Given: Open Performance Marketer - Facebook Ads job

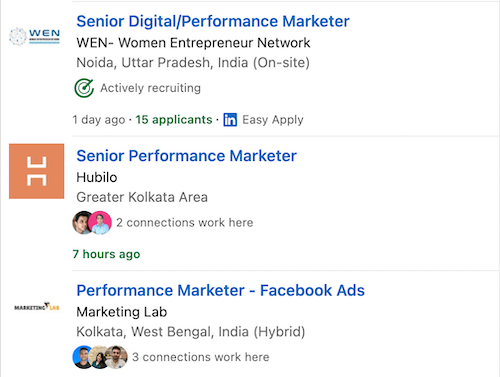Looking at the screenshot, I should (220, 290).
